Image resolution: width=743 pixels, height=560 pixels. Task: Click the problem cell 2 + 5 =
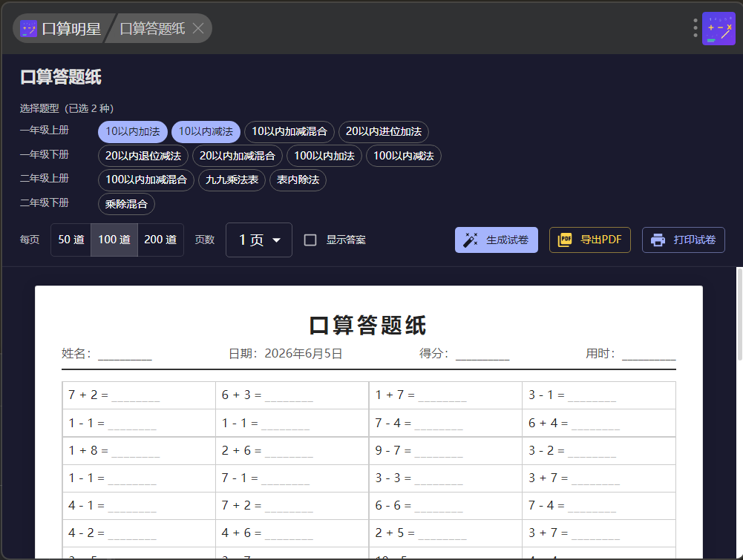445,533
